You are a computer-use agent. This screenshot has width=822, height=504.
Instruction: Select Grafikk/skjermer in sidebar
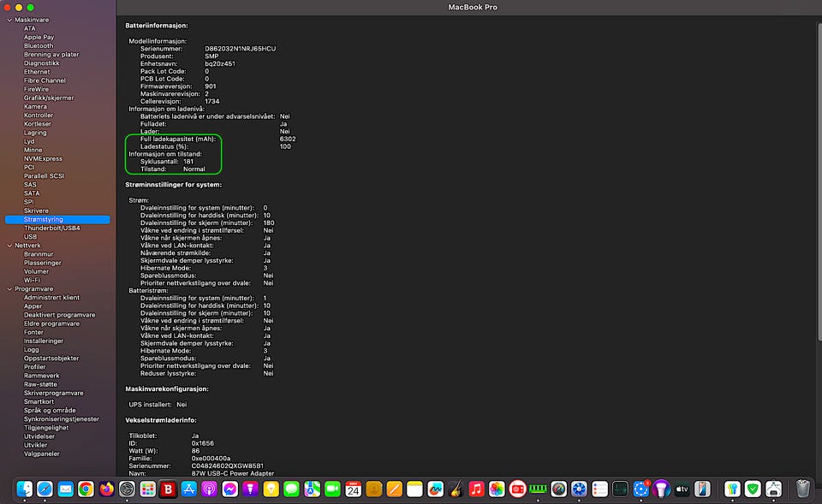[x=48, y=98]
